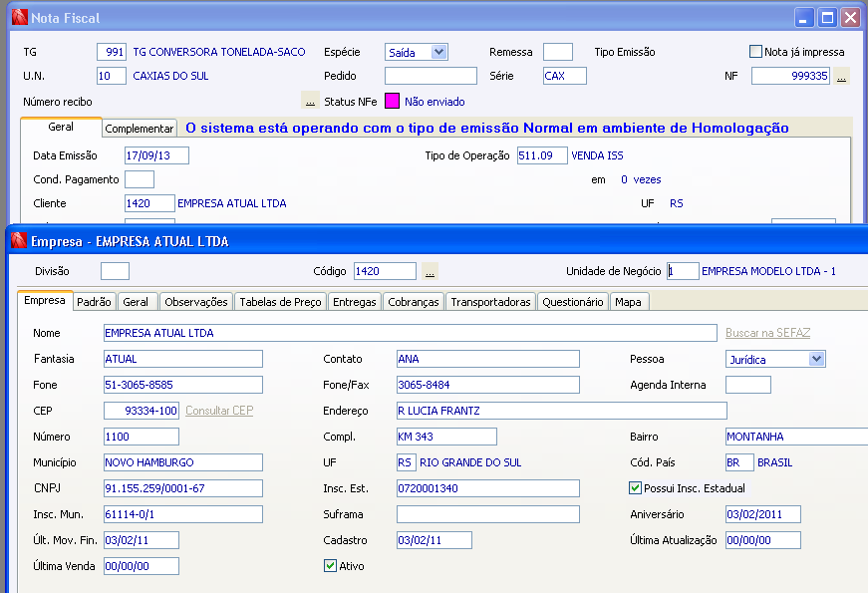Open the Questionário tab
The width and height of the screenshot is (868, 593).
click(573, 302)
